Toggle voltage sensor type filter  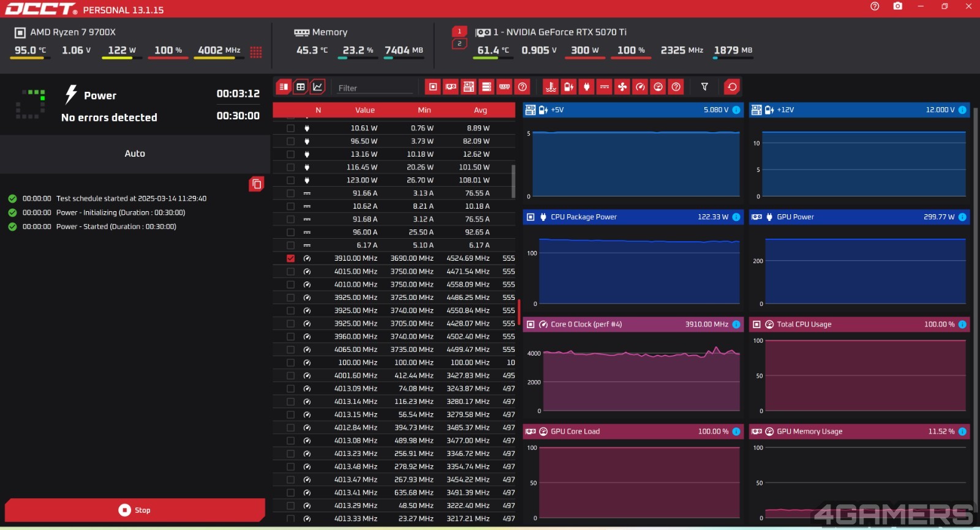(568, 87)
